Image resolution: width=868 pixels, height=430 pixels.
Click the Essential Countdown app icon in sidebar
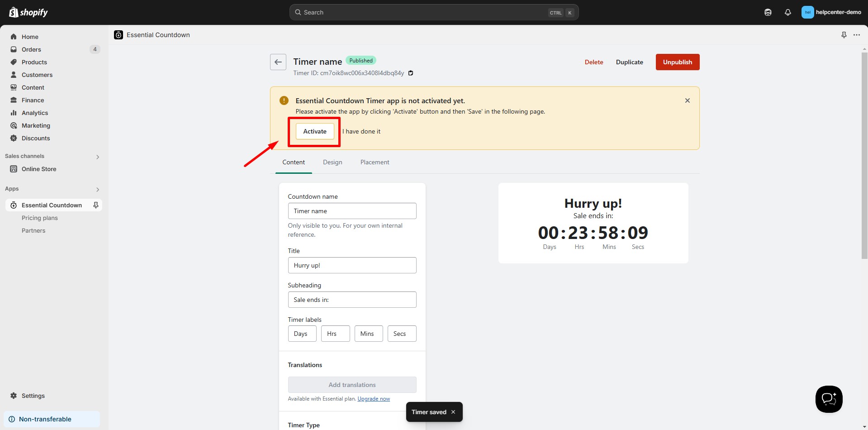[14, 205]
